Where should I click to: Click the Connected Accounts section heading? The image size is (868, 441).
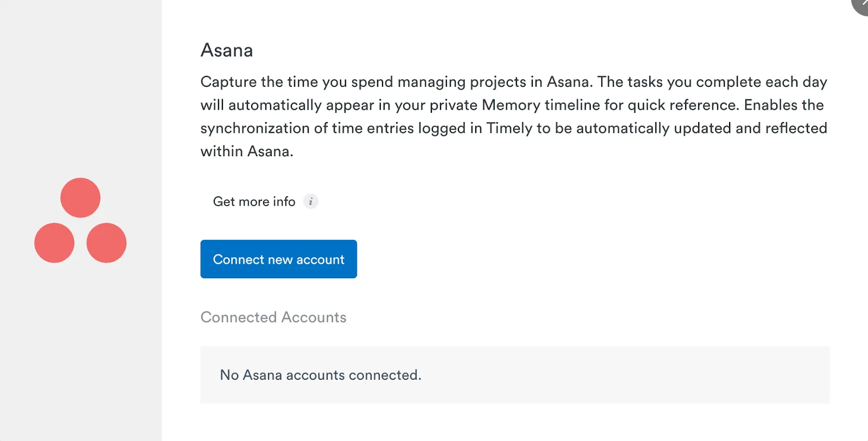point(273,317)
